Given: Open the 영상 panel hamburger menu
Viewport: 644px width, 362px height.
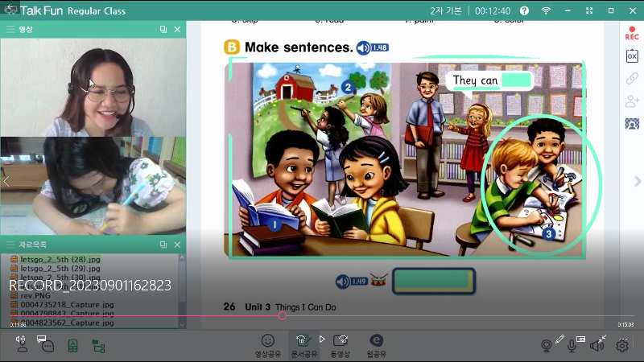Looking at the screenshot, I should (x=10, y=29).
